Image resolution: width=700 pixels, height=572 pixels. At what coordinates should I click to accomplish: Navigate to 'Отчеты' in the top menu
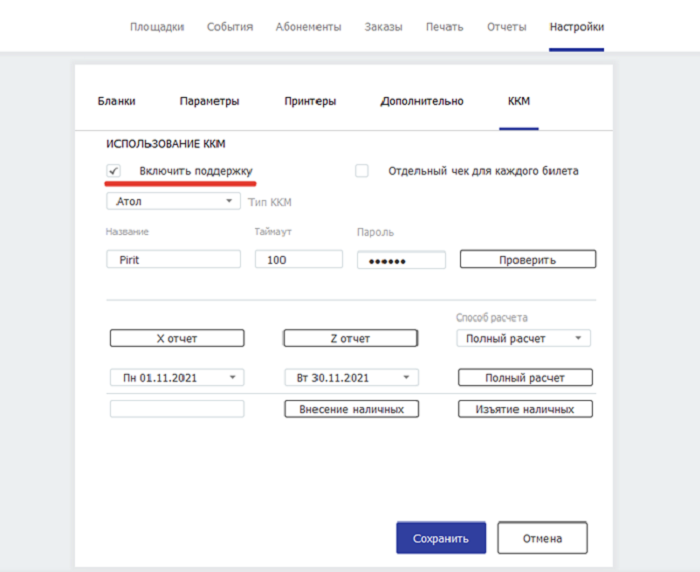pos(506,26)
